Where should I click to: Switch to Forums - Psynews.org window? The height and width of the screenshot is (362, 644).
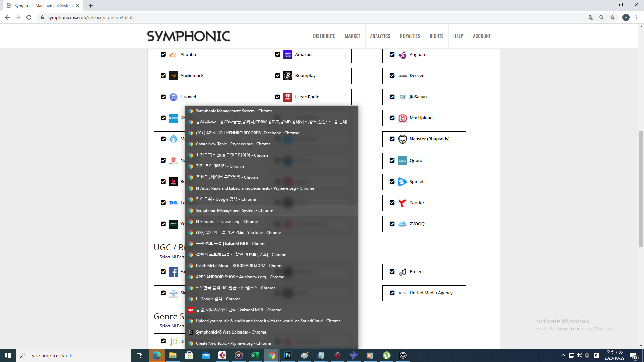[x=272, y=222]
